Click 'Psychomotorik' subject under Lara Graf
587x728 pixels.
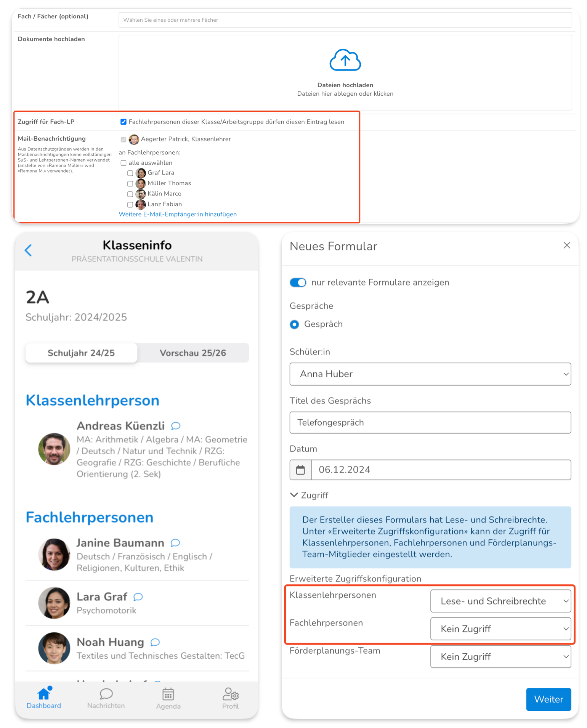click(106, 611)
